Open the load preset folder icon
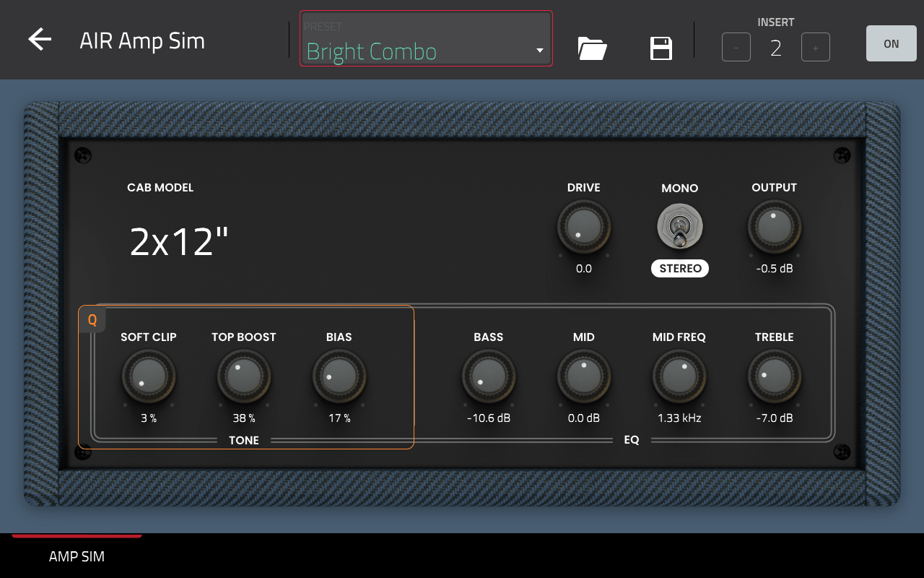 click(592, 48)
